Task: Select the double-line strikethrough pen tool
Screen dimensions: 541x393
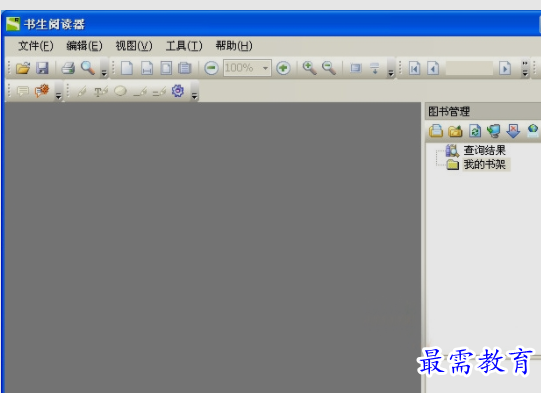Action: [159, 91]
